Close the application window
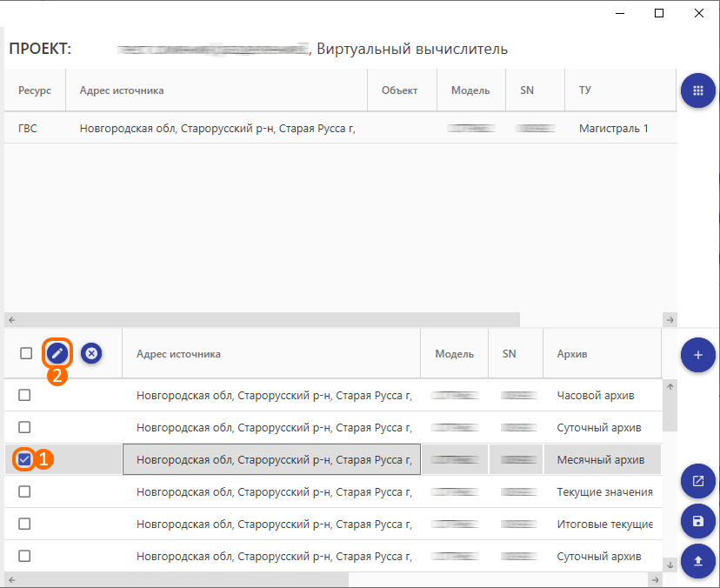Viewport: 720px width, 588px height. pyautogui.click(x=699, y=13)
